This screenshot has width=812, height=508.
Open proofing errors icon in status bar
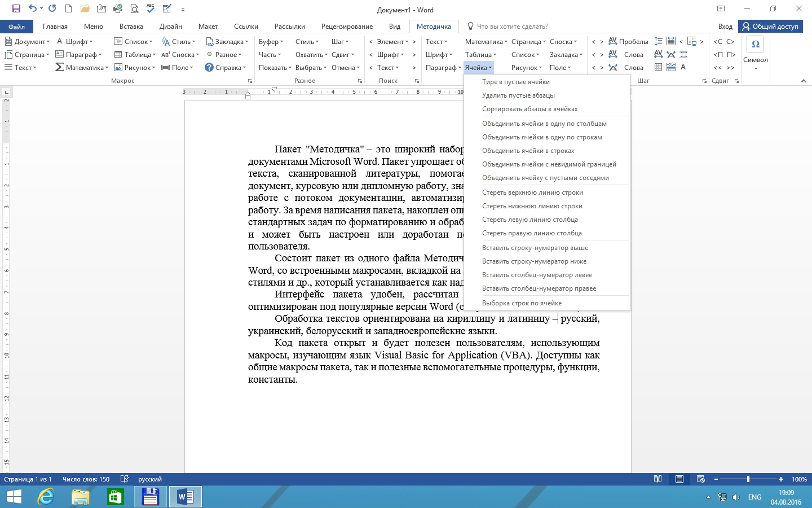click(125, 479)
